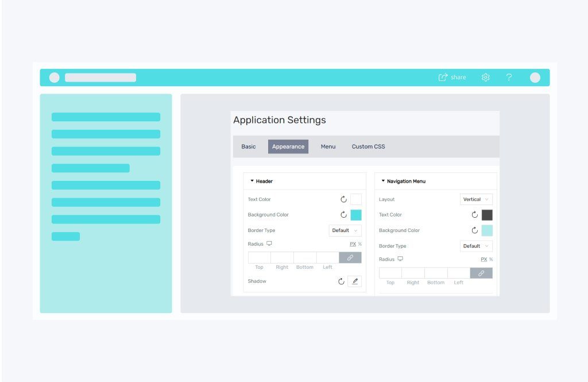Screen dimensions: 588x382
Task: Reset the Header Text Color value
Action: 343,199
